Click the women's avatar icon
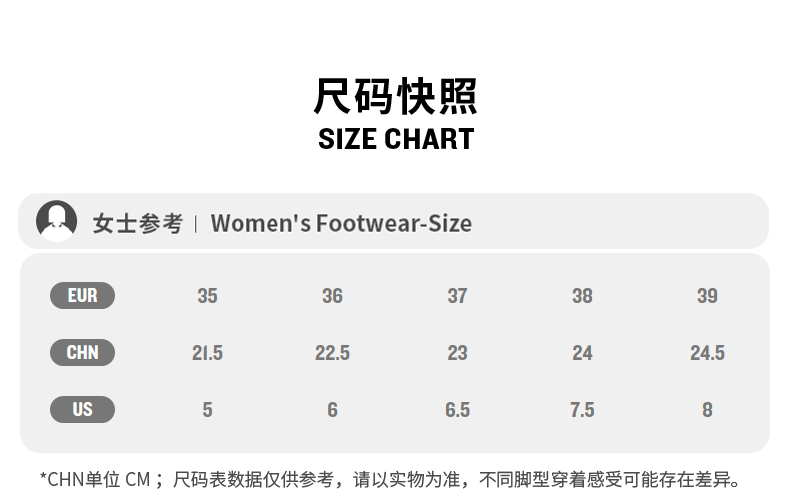The image size is (790, 489). [56, 221]
